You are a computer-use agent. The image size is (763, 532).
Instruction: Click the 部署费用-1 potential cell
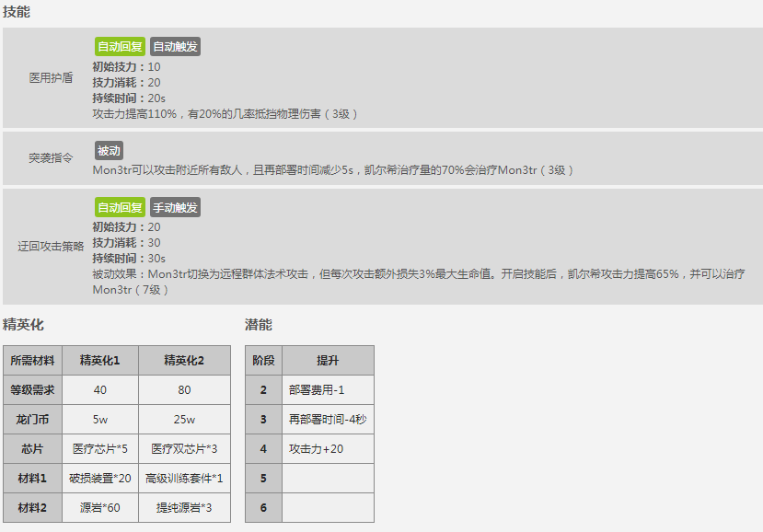pos(317,390)
